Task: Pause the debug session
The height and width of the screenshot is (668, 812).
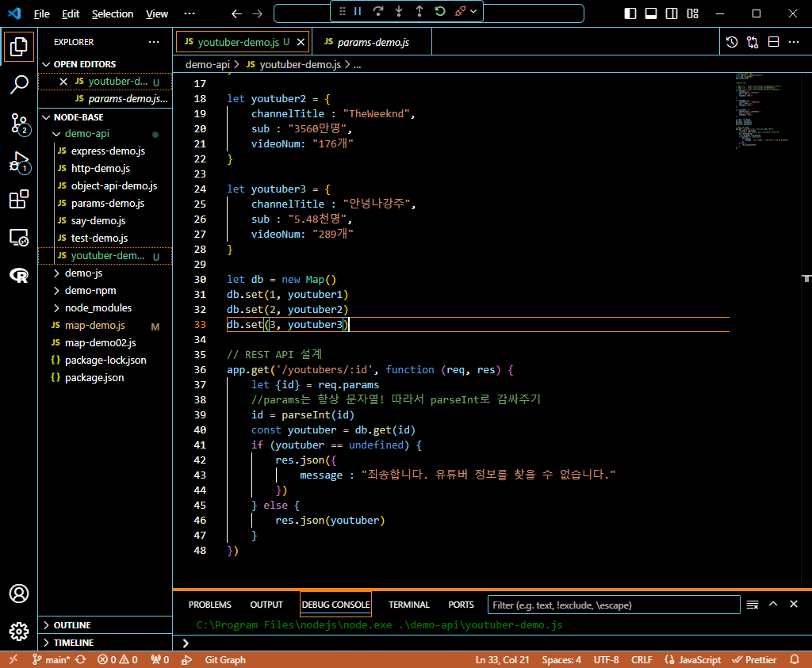Action: (x=358, y=11)
